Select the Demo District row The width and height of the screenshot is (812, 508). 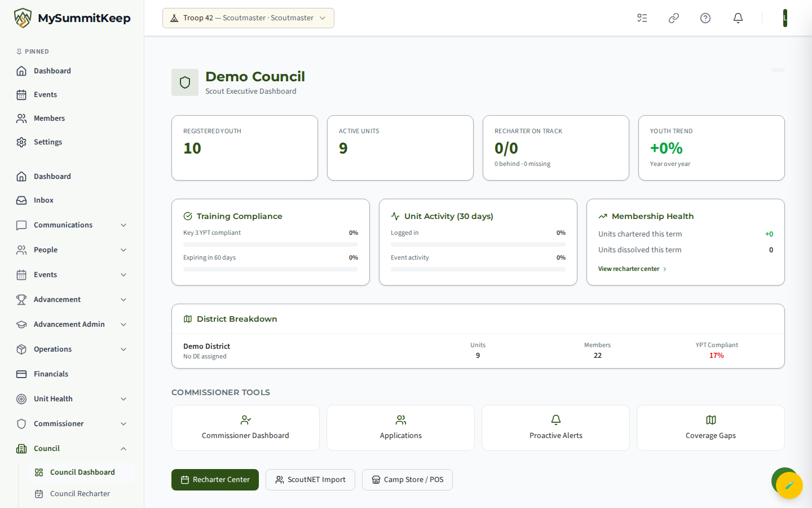tap(478, 351)
